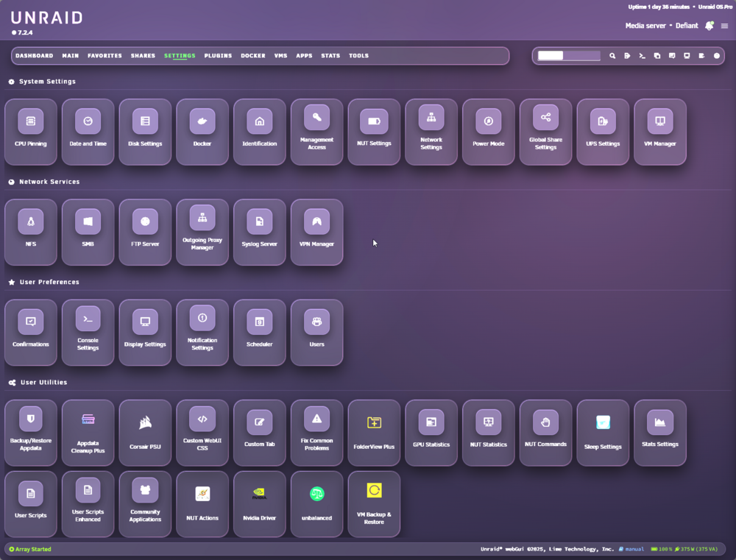The image size is (736, 560).
Task: Open Outgoing Proxy Manager
Action: coord(202,232)
